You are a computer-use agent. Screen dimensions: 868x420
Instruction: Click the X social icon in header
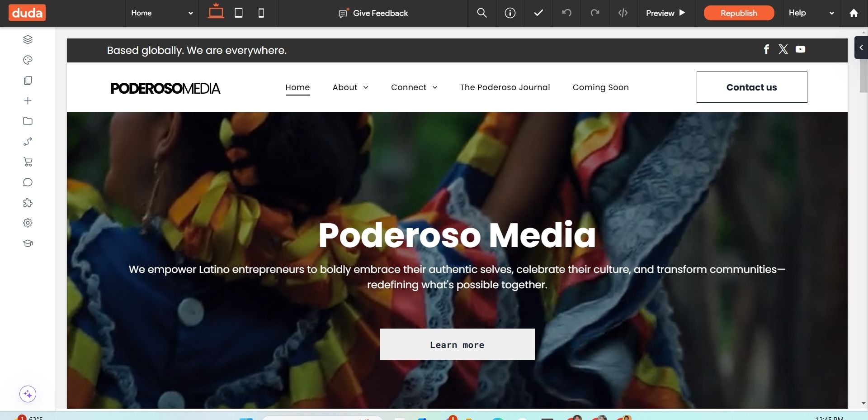pyautogui.click(x=783, y=49)
